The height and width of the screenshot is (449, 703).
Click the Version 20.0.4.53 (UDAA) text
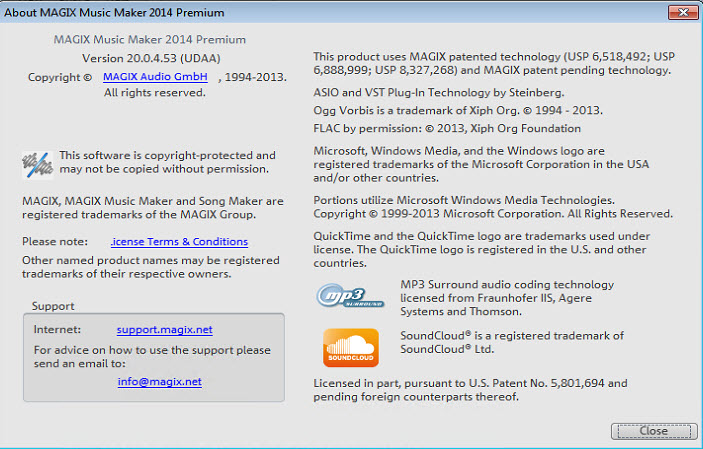pos(151,58)
